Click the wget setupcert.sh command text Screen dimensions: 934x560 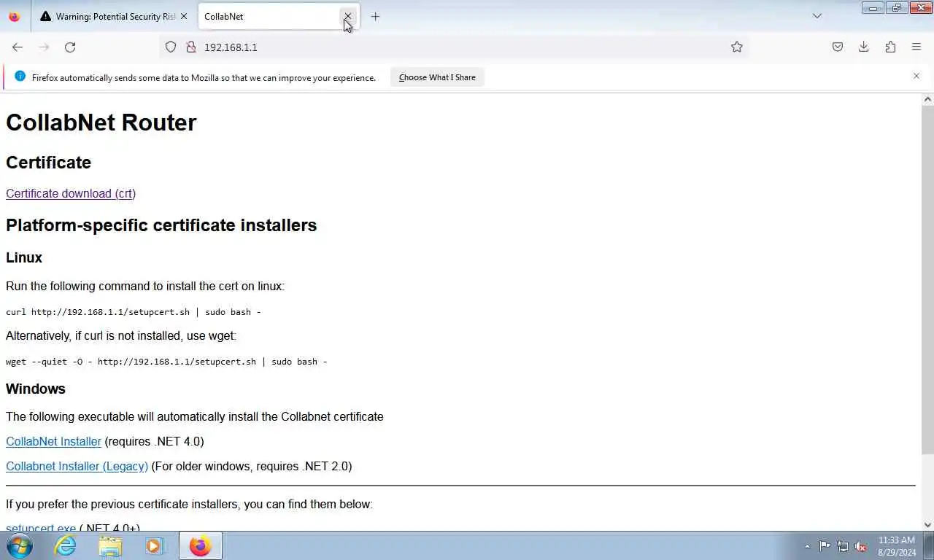(166, 362)
